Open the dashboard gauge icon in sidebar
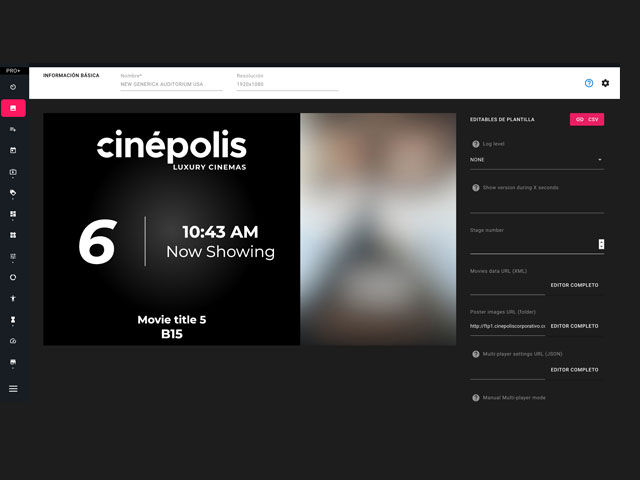The height and width of the screenshot is (480, 640). (x=13, y=87)
